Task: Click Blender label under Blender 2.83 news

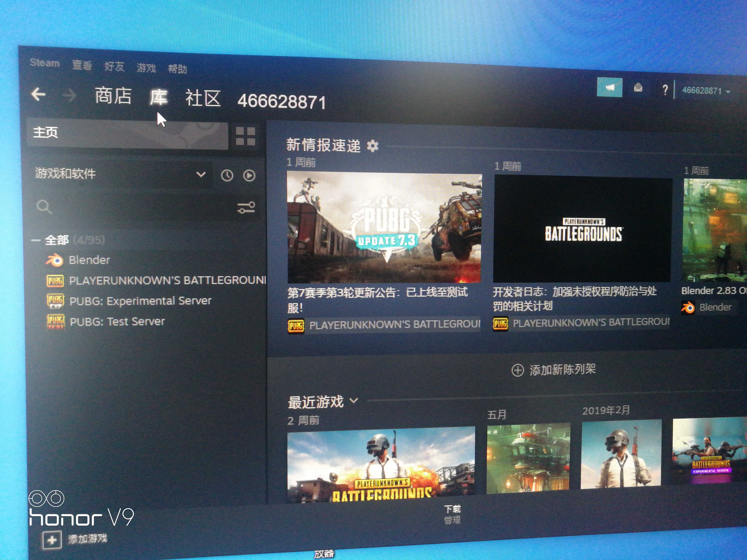Action: [x=715, y=307]
